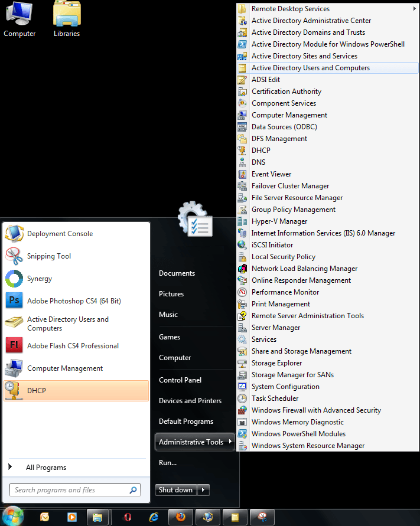Launch the Snipping Tool scissors icon
The width and height of the screenshot is (420, 526).
(14, 256)
